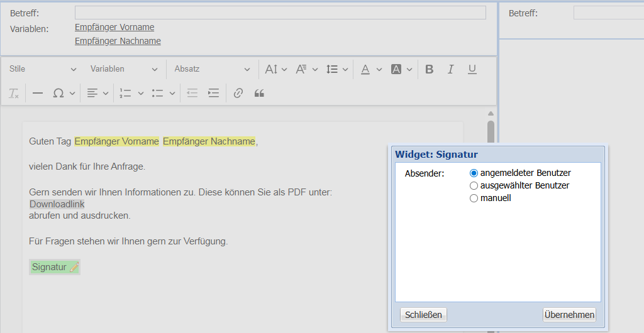Open the Absatz paragraph format dropdown
Image resolution: width=644 pixels, height=333 pixels.
tap(212, 69)
